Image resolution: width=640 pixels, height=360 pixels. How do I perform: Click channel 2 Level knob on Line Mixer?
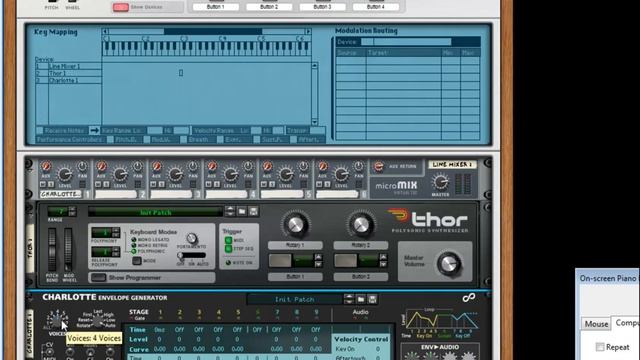(120, 174)
